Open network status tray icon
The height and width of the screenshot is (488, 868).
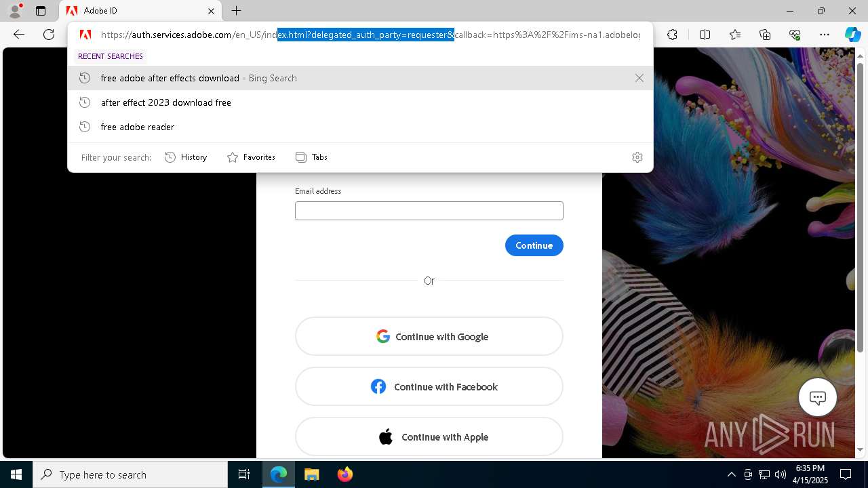(x=764, y=474)
